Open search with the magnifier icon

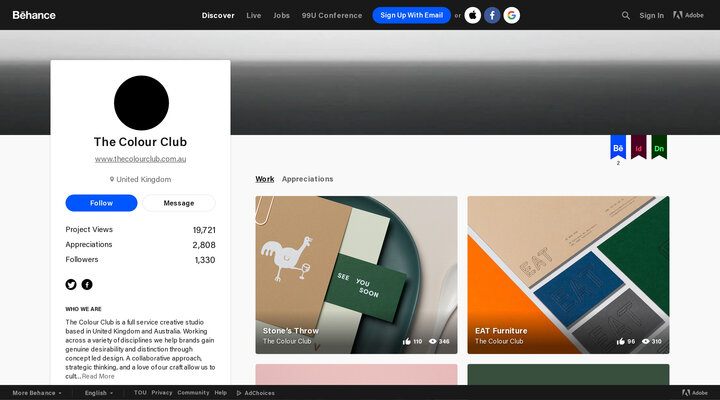tap(625, 15)
